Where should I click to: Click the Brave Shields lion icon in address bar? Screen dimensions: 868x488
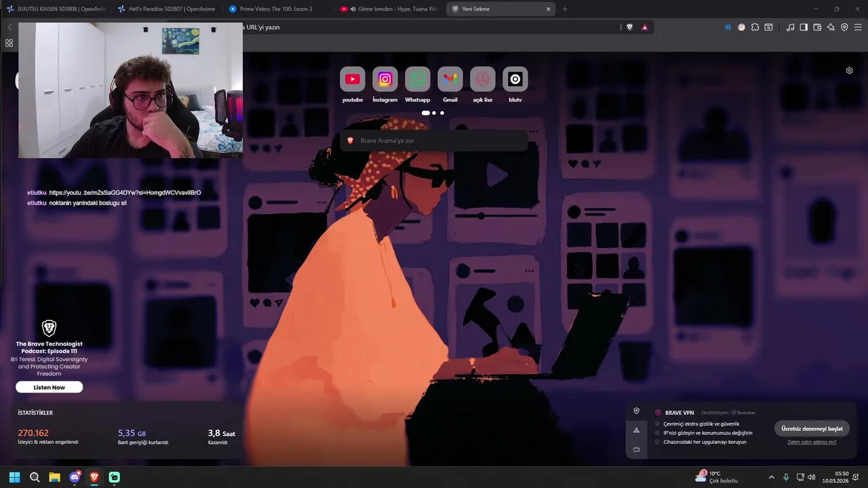[629, 27]
